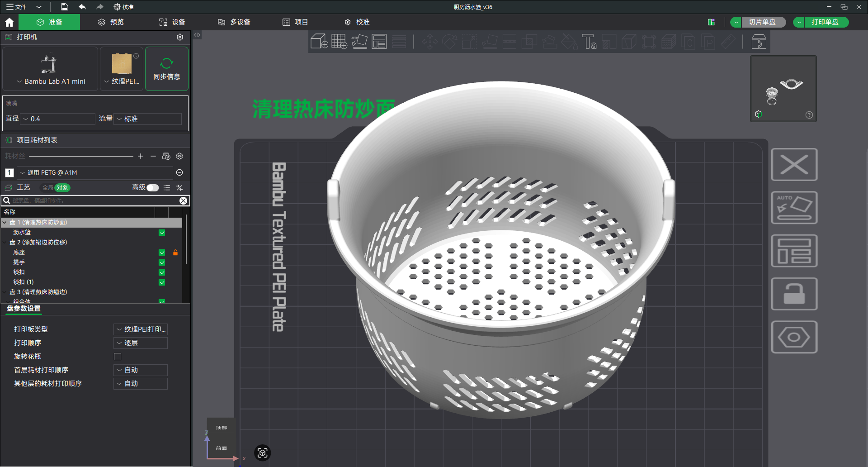Select the Paint bucket color tool
Screen dimensions: 868x467
(x=569, y=42)
